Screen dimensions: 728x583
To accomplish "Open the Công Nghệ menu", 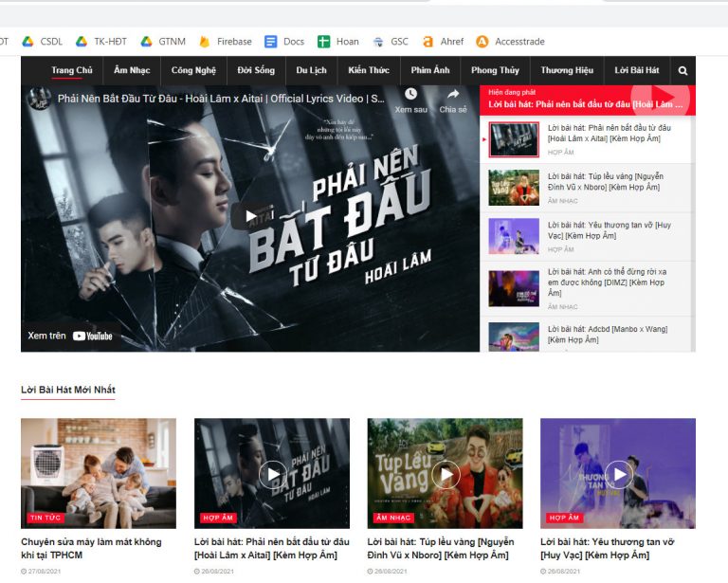I will [x=193, y=70].
